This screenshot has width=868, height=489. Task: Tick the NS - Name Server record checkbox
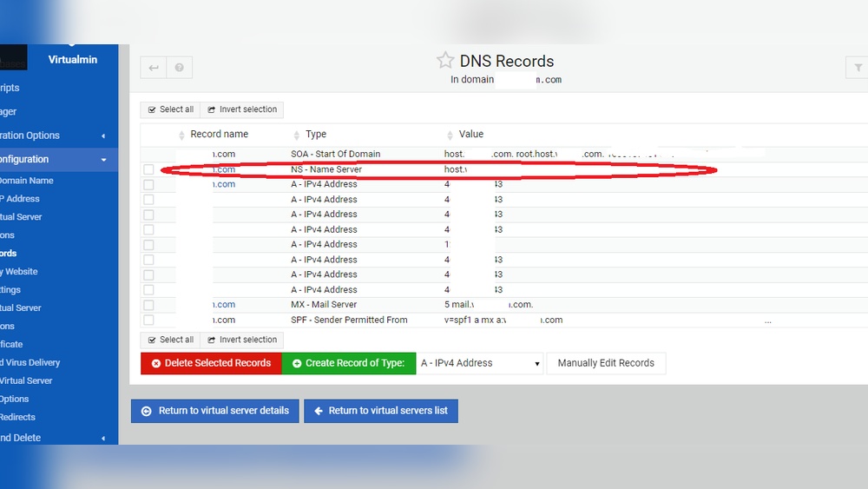148,169
